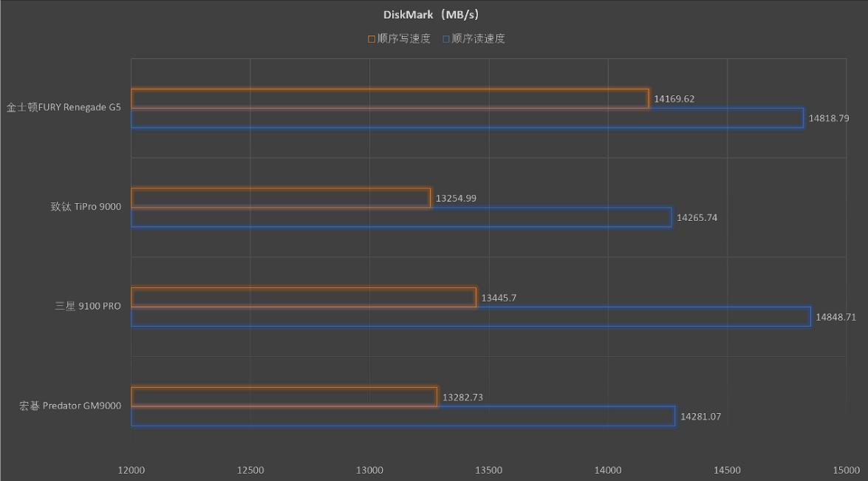
Task: Select the orange bar for 三星 9100 PRO
Action: [304, 297]
